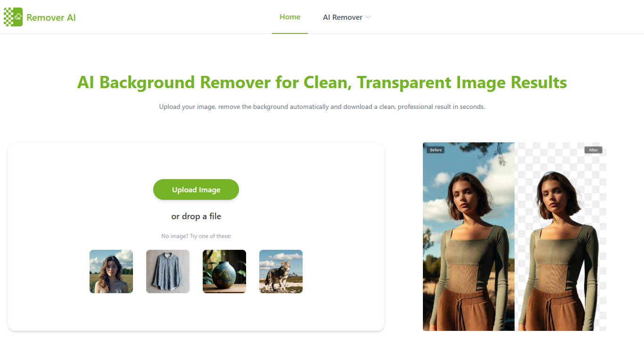Click the 'No image? Try one of these' text

click(196, 236)
